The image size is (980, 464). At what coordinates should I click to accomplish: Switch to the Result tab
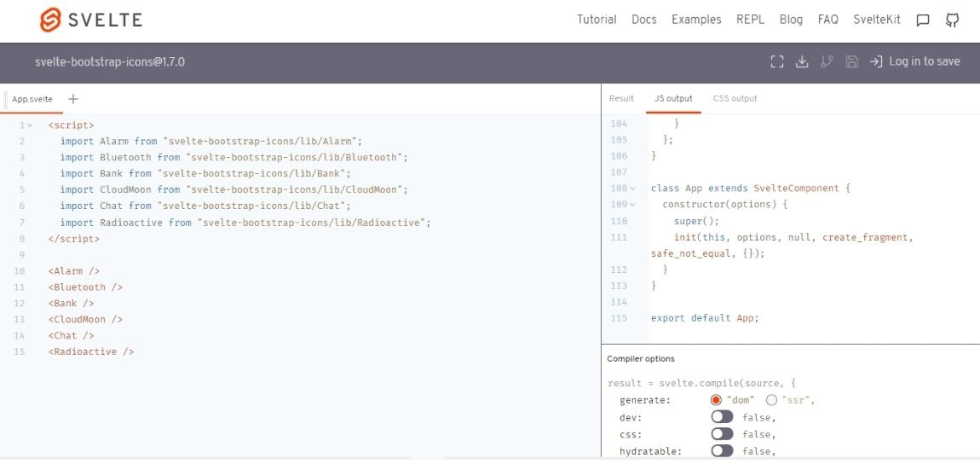click(621, 99)
